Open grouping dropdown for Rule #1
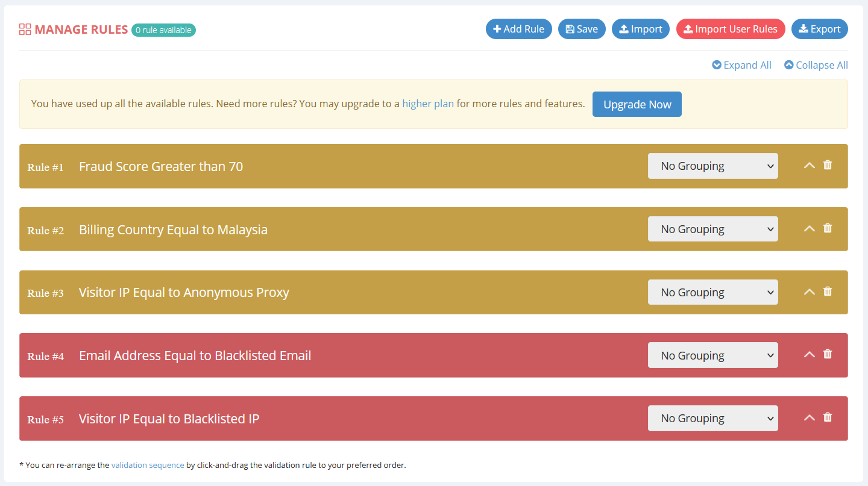This screenshot has width=868, height=486. coord(713,166)
